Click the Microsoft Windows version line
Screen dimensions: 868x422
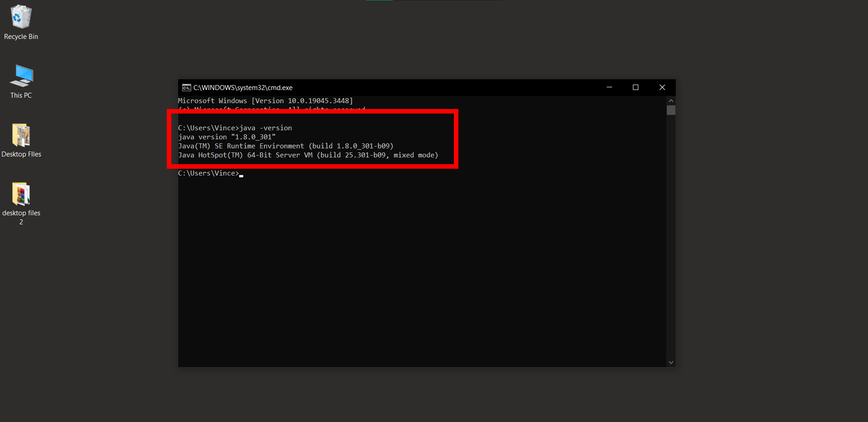(x=266, y=100)
